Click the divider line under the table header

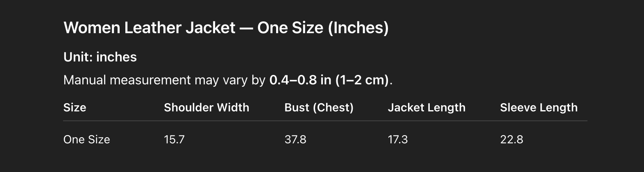point(325,121)
